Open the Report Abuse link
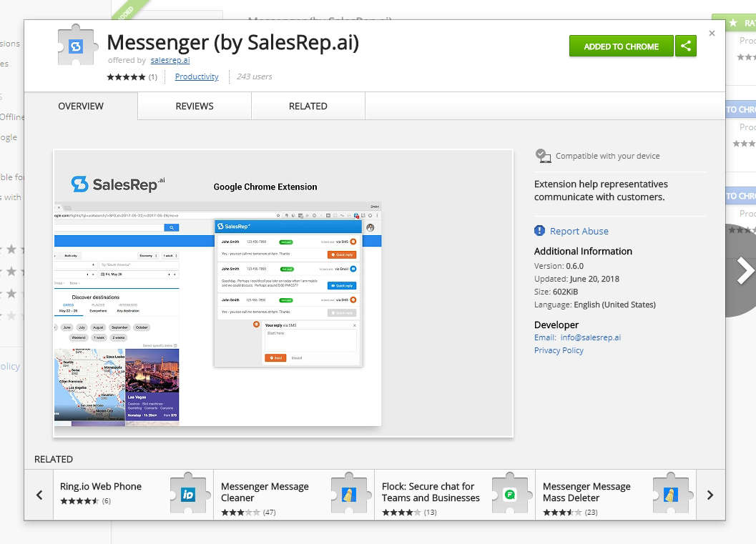The height and width of the screenshot is (544, 756). tap(579, 232)
